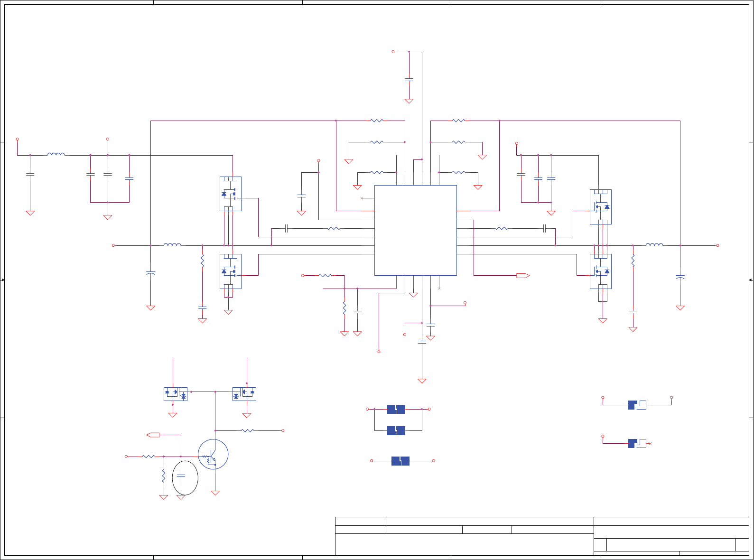Viewport: 754px width, 560px height.
Task: Click the upper-right MOSFET symbol
Action: click(x=601, y=207)
